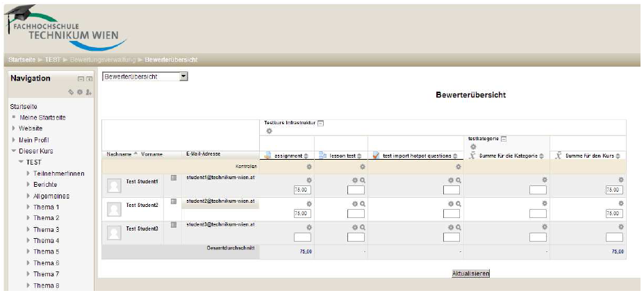
Task: Sort table by Nachname column header
Action: tap(120, 153)
